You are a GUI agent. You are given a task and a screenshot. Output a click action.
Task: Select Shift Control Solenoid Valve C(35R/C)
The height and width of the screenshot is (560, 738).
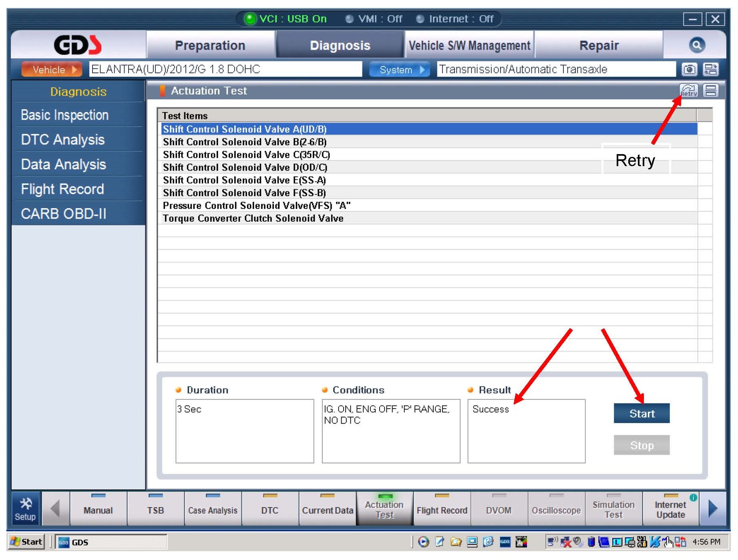click(x=246, y=155)
